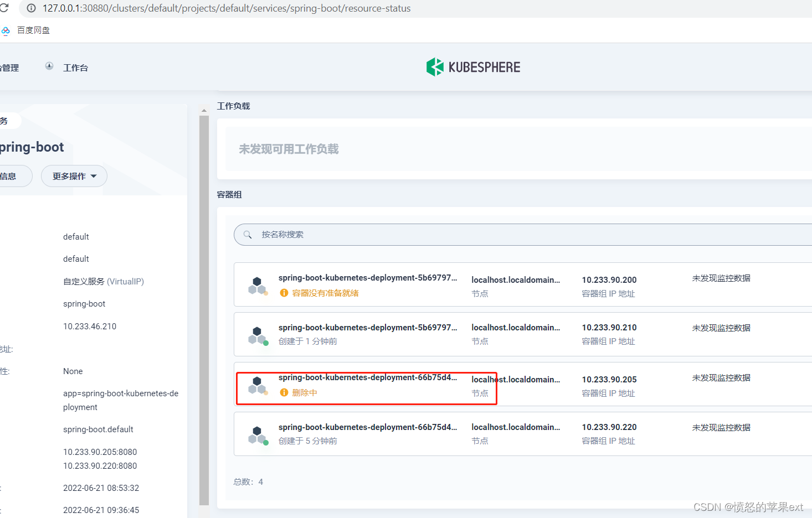Click the vertical scrollbar thumb

coord(204,310)
